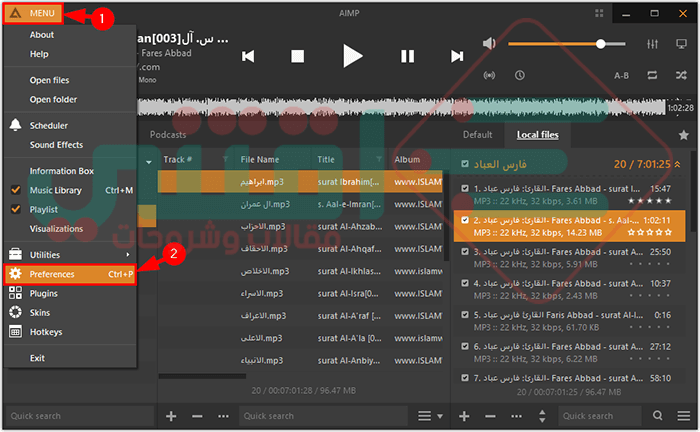This screenshot has height=432, width=700.
Task: Select the ابراهيم.mp3 library row
Action: tap(300, 182)
